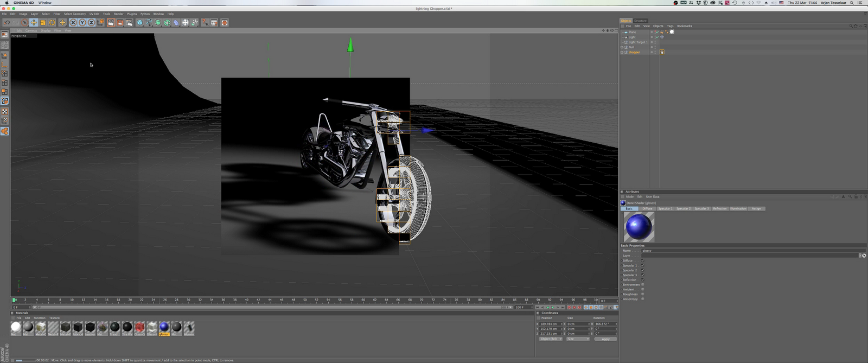The height and width of the screenshot is (363, 868).
Task: Switch to the Specular 1 tab
Action: (x=665, y=208)
